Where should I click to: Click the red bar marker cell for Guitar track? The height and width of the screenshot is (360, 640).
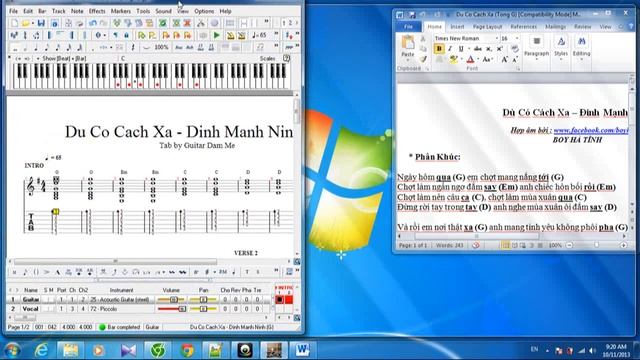click(x=289, y=300)
